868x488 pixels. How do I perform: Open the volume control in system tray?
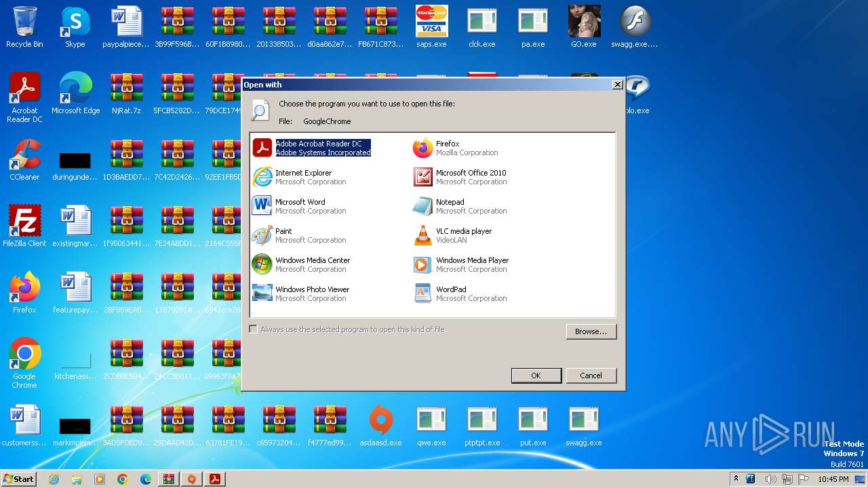770,479
